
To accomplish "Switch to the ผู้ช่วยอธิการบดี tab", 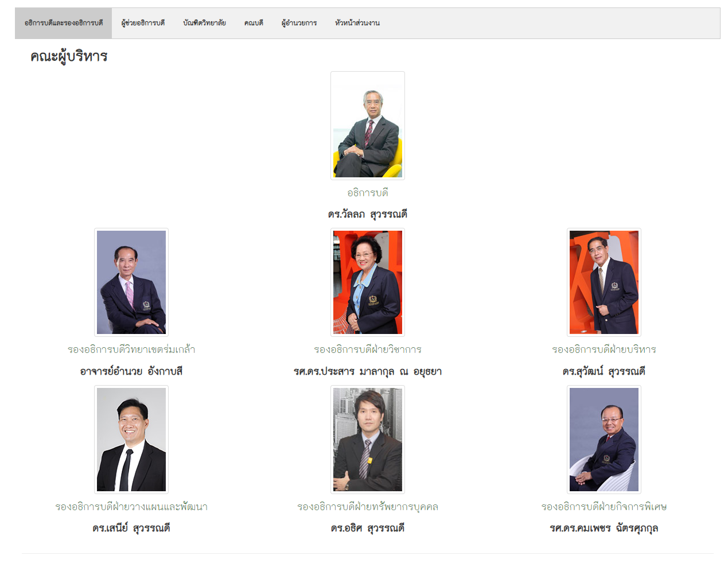I will tap(143, 23).
